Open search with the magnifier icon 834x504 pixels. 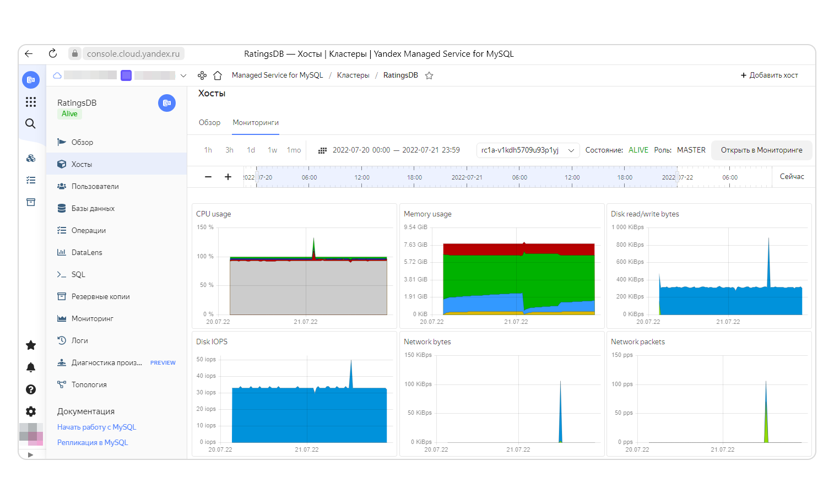tap(31, 123)
